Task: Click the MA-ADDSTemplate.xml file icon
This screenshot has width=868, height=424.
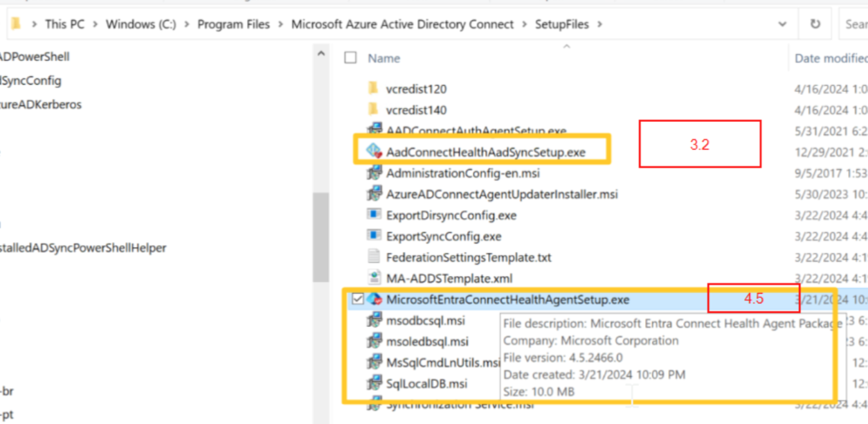Action: [374, 279]
